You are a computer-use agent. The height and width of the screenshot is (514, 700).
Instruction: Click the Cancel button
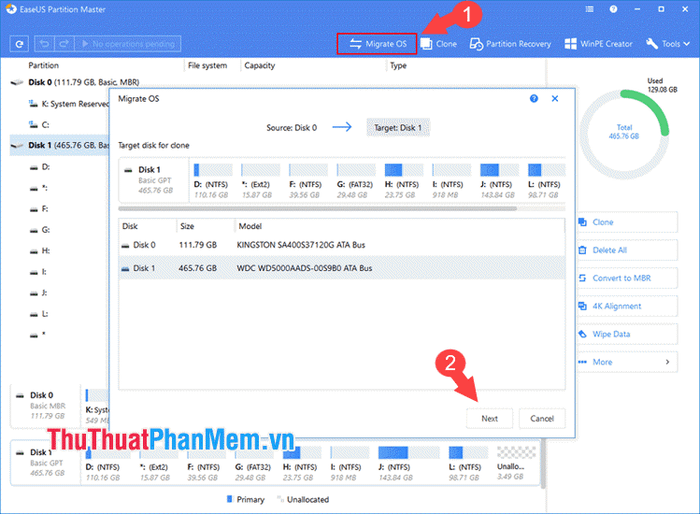pyautogui.click(x=542, y=418)
